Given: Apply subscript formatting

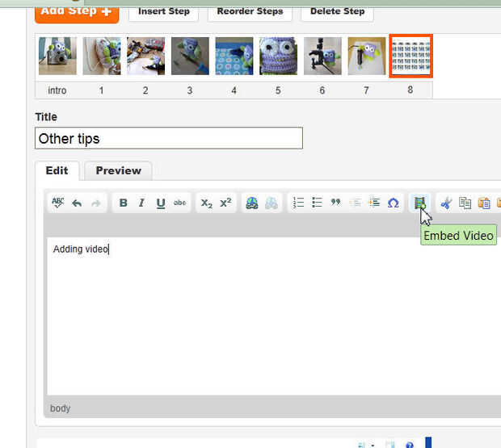Looking at the screenshot, I should pos(206,203).
